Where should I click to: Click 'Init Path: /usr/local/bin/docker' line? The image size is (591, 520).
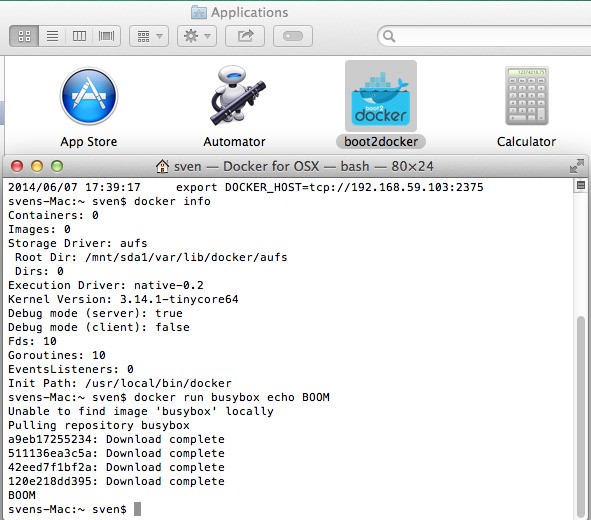(x=120, y=383)
